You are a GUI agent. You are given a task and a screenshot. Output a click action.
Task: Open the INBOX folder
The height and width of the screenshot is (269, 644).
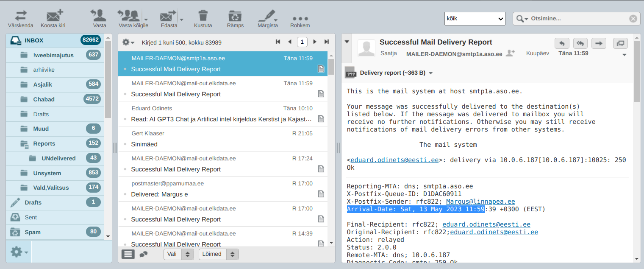click(x=55, y=40)
